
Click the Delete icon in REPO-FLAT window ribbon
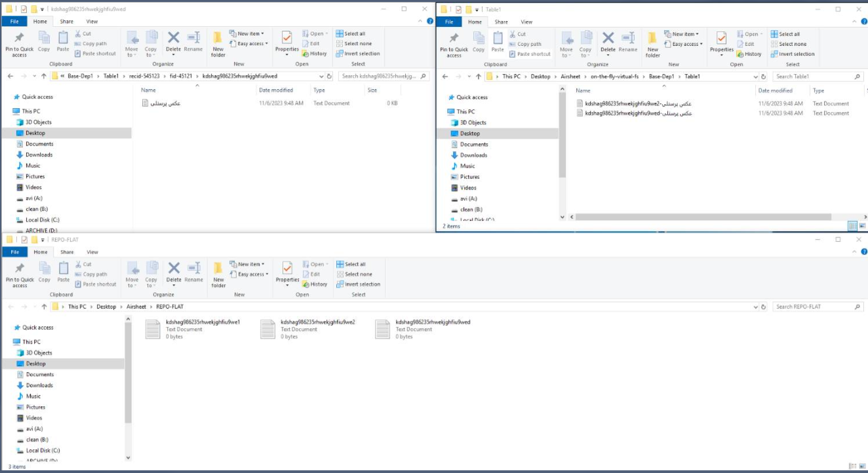coord(174,272)
